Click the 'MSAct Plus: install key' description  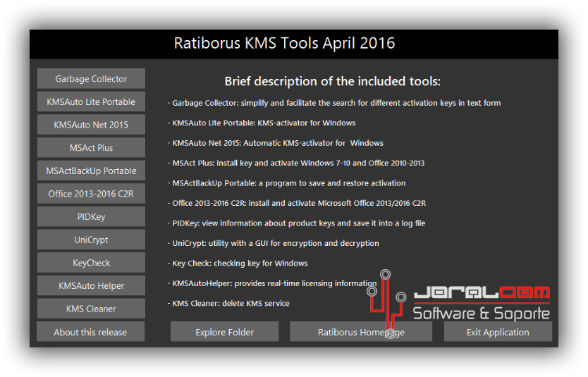coord(296,163)
